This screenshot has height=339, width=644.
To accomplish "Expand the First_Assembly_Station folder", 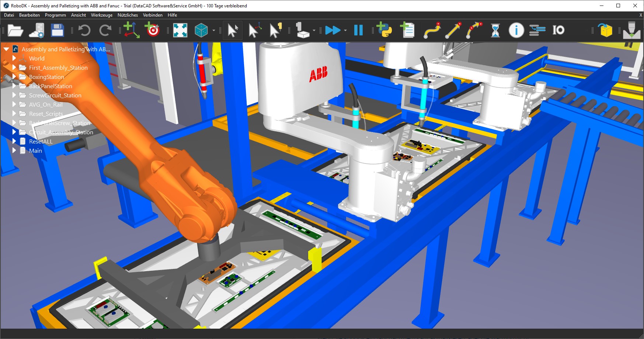I will [14, 68].
